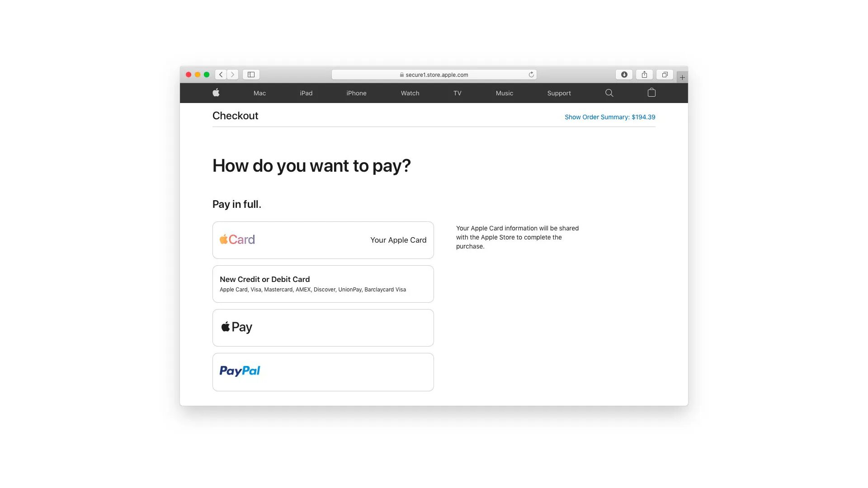Screen dimensions: 868x488
Task: Click the Apple logo icon in navbar
Action: 216,93
